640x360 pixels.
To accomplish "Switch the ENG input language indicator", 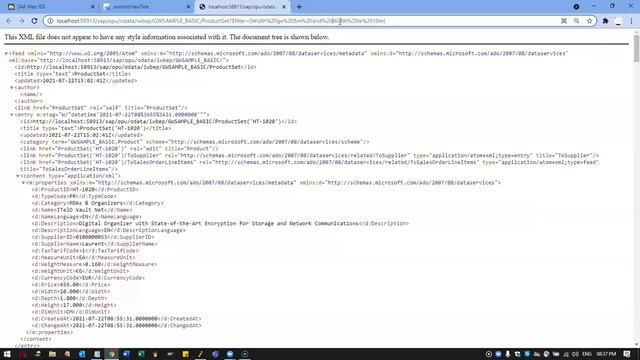I will [587, 354].
